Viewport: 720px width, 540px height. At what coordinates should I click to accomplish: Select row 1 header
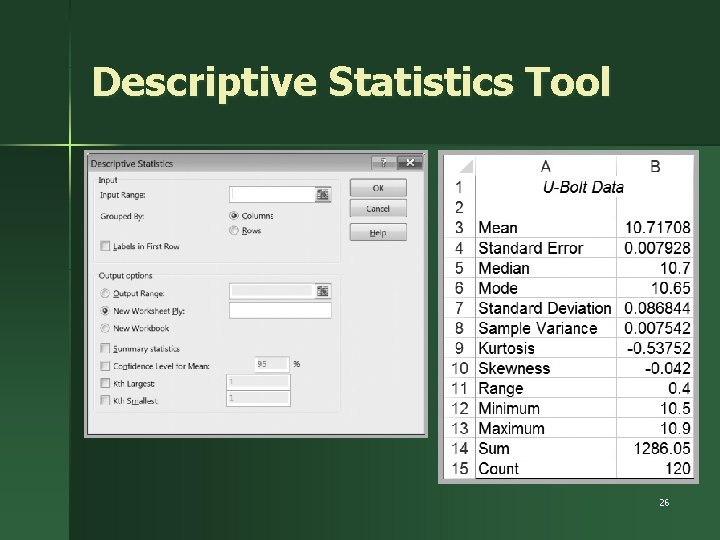pos(459,187)
